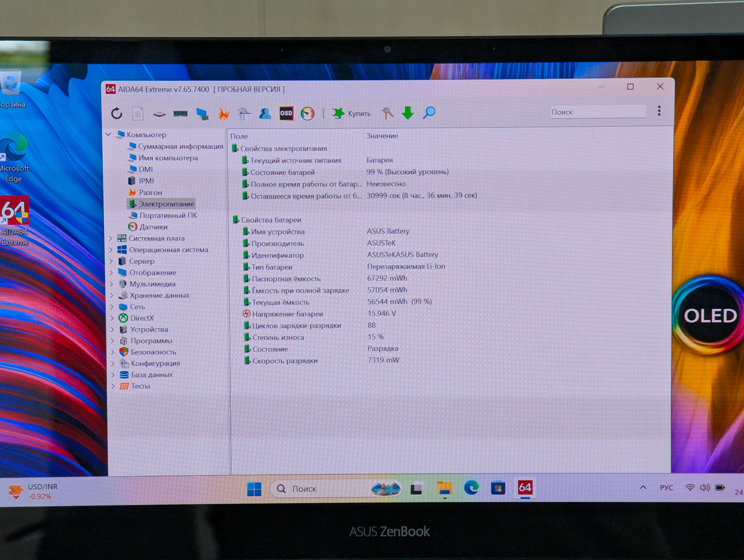Viewport: 744px width, 560px height.
Task: Click the Значение column header
Action: (x=382, y=136)
